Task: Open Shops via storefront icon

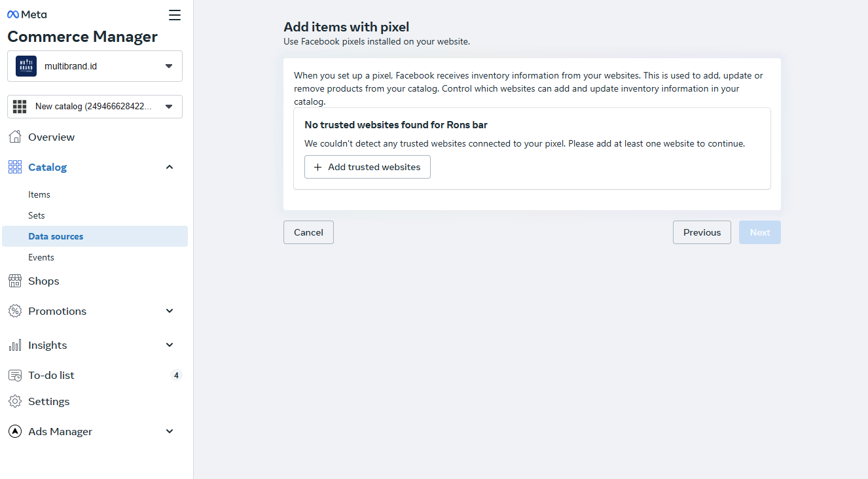Action: (14, 281)
